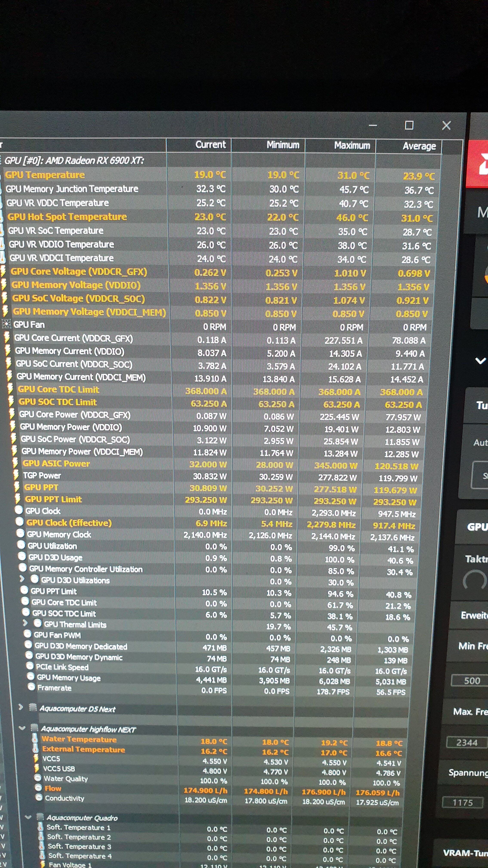Expand the Aquacomputer D5 Next sensor group
The width and height of the screenshot is (488, 868).
21,707
